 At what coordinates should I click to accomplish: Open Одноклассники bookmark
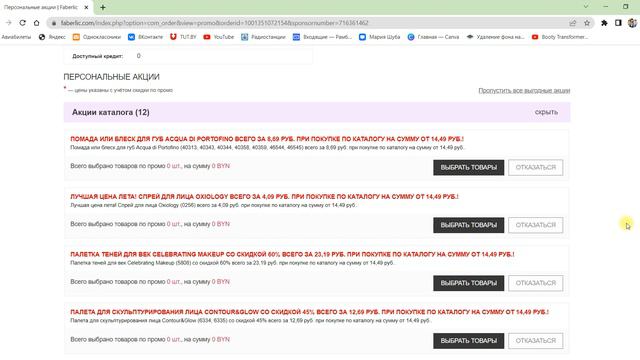pyautogui.click(x=97, y=37)
